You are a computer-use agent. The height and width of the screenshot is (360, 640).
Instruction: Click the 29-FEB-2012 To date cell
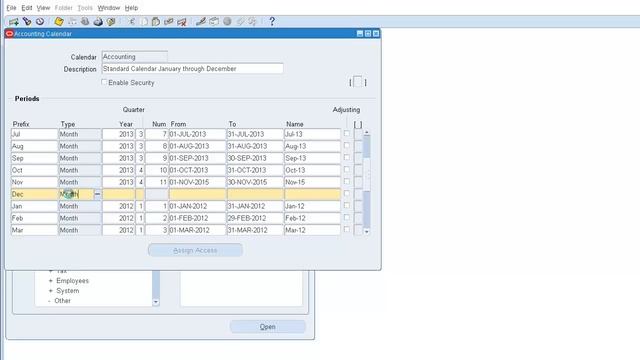255,218
